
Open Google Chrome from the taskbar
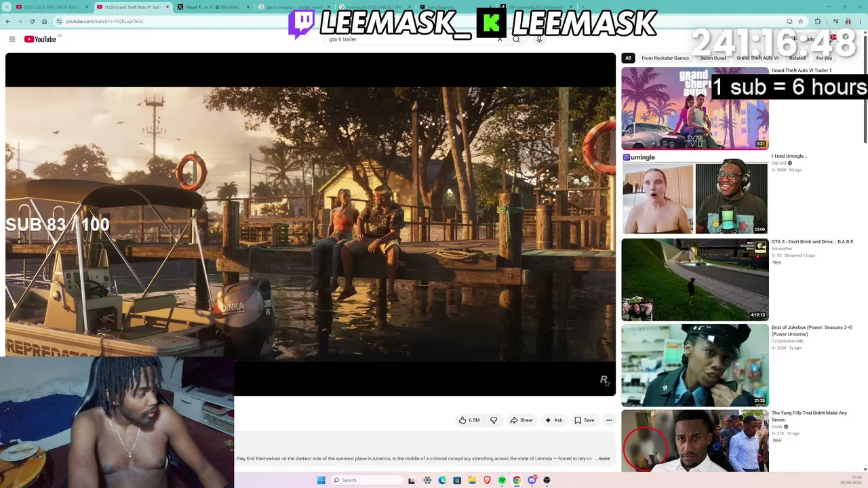pyautogui.click(x=517, y=480)
